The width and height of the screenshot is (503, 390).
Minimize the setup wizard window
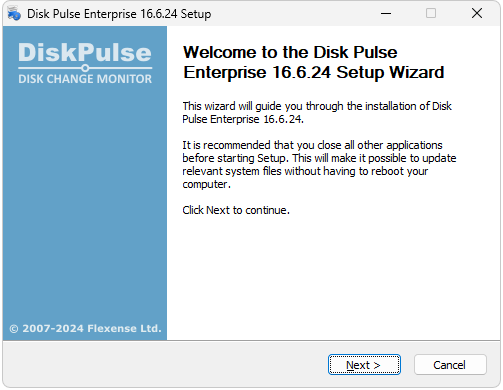(386, 14)
